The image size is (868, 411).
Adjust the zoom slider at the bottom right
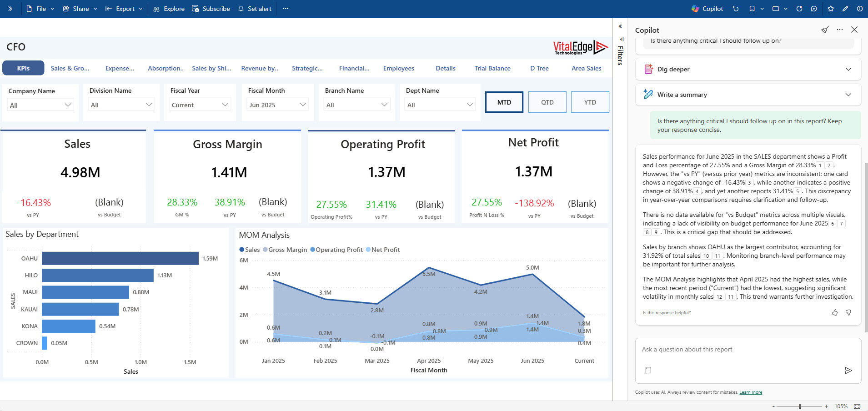[x=799, y=406]
